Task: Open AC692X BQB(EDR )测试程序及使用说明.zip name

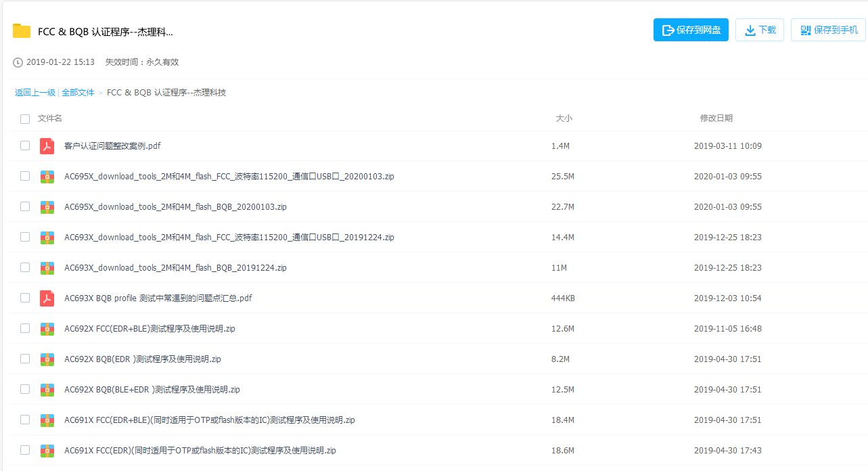Action: click(143, 359)
